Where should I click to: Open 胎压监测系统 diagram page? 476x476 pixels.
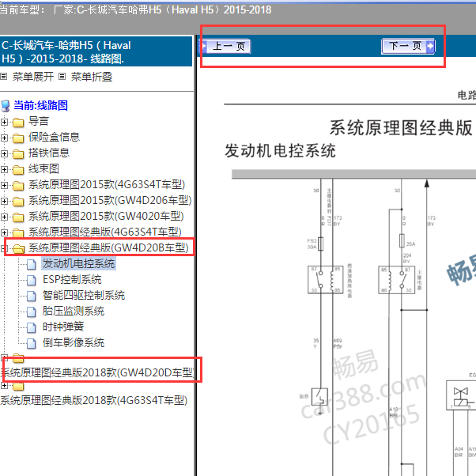pyautogui.click(x=74, y=311)
